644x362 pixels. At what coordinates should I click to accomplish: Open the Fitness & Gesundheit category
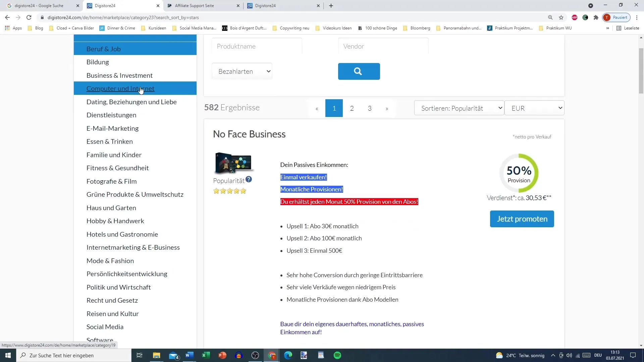(117, 168)
